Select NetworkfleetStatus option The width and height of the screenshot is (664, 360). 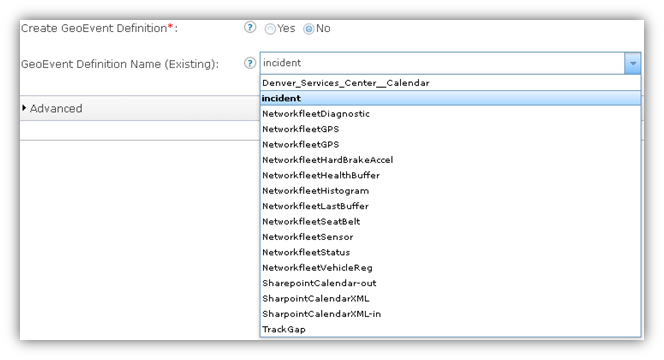pos(450,252)
